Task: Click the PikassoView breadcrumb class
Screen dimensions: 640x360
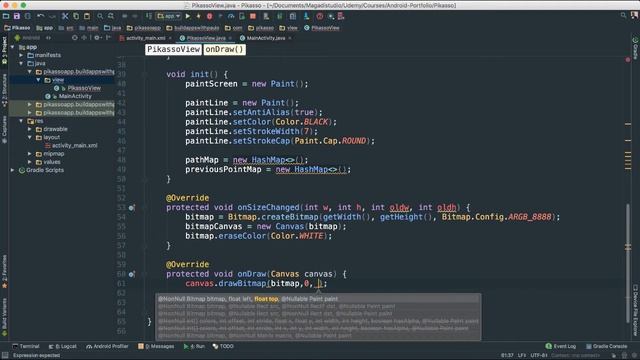Action: coord(322,28)
